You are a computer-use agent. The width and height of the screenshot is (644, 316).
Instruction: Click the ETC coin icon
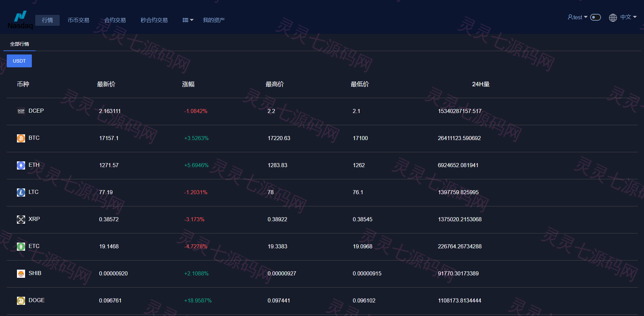point(21,246)
